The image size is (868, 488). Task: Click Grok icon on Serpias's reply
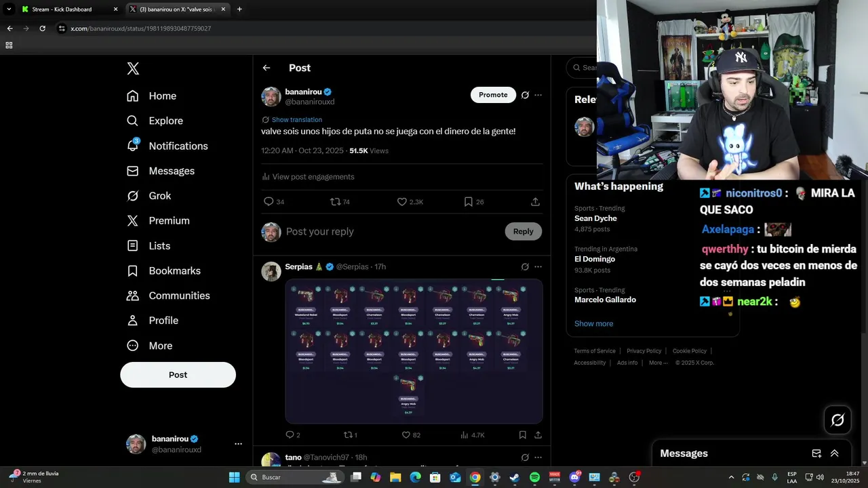pyautogui.click(x=525, y=267)
